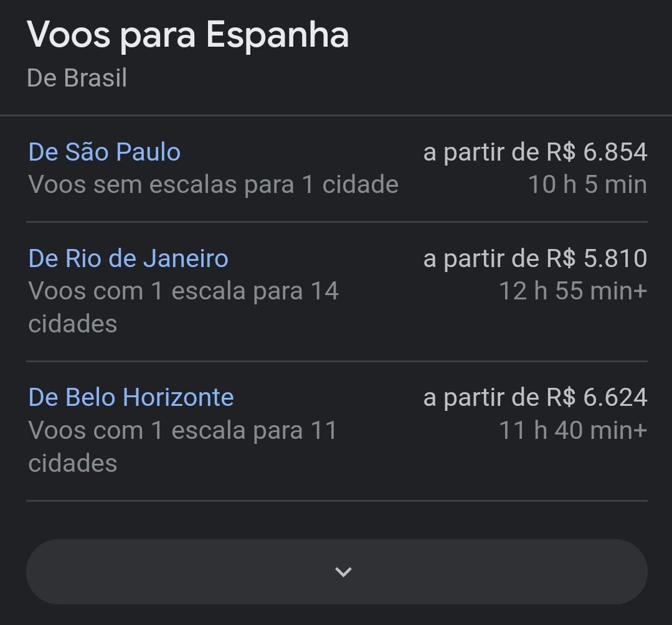This screenshot has width=672, height=625.
Task: Click the 'De Brasil' subtitle
Action: (77, 78)
